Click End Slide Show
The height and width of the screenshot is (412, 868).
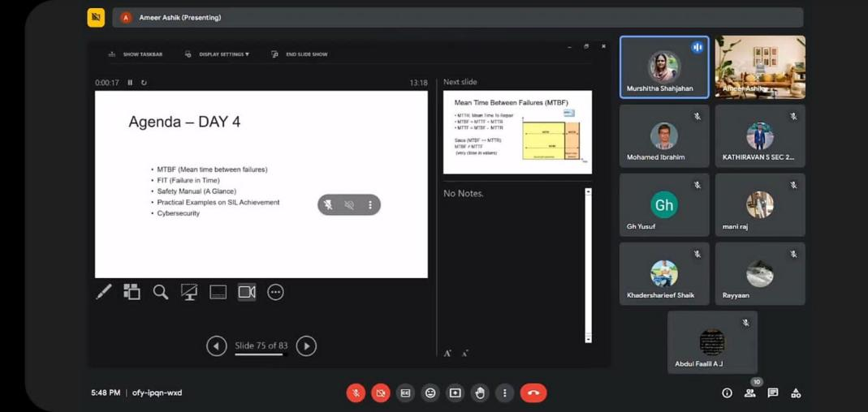coord(300,54)
